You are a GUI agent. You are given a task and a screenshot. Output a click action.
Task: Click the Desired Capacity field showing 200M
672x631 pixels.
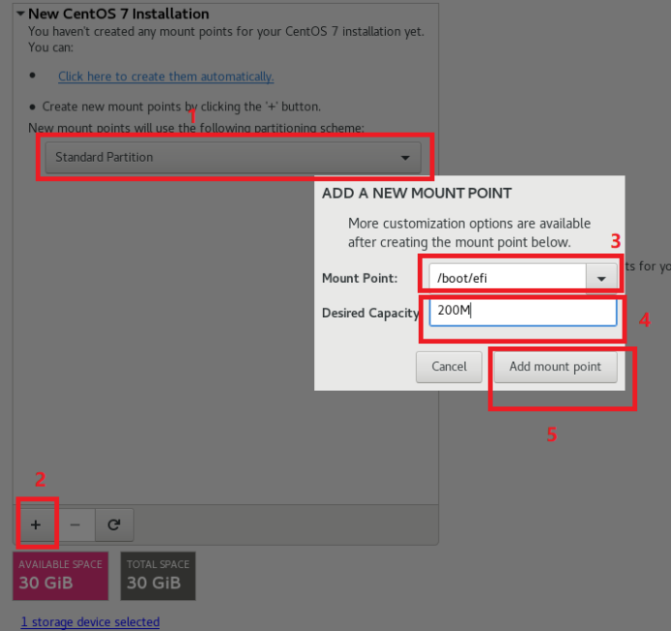(x=523, y=310)
